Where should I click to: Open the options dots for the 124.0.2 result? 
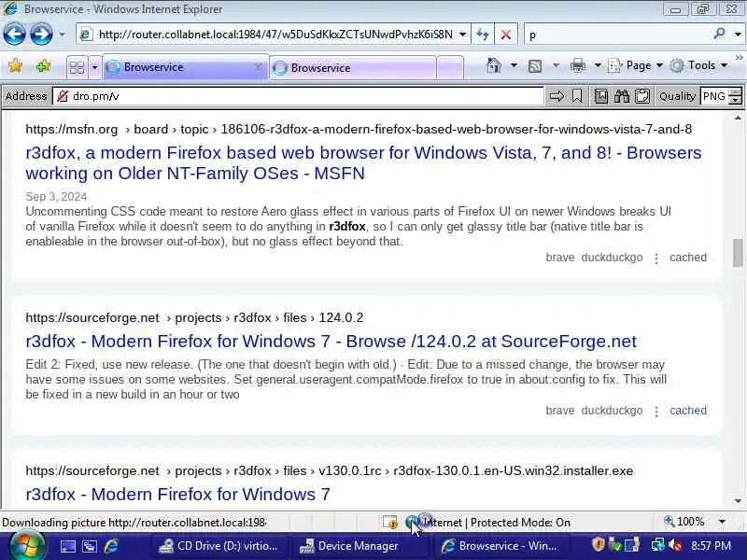pos(656,412)
